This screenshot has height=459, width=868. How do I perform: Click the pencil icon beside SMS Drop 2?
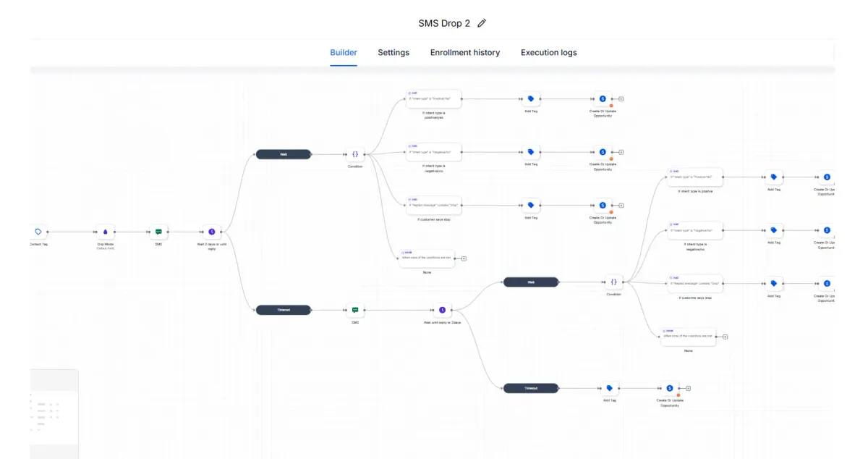[x=482, y=23]
